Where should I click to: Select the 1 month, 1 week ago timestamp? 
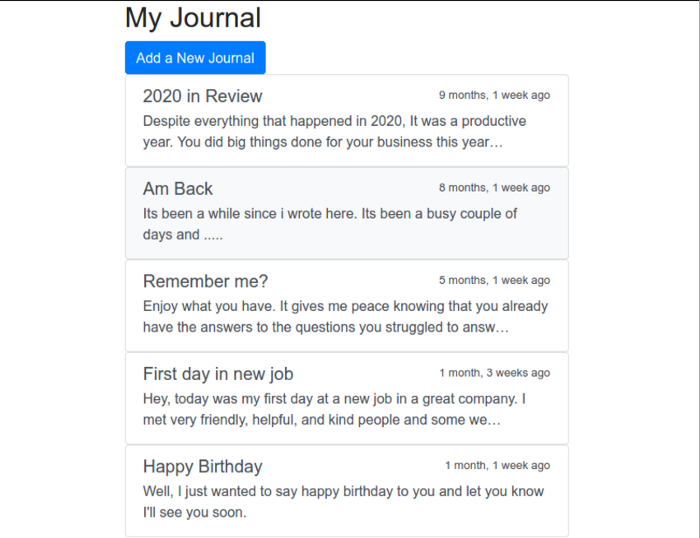coord(497,465)
